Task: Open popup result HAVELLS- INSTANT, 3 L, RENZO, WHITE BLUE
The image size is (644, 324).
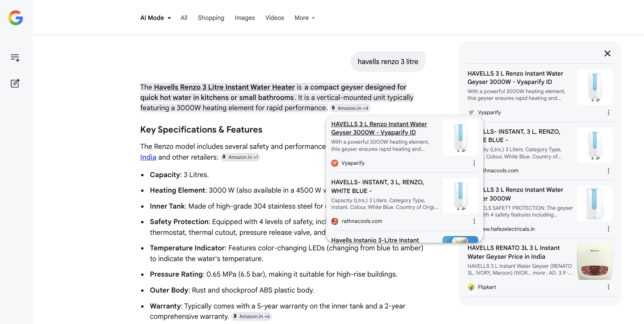Action: tap(378, 186)
